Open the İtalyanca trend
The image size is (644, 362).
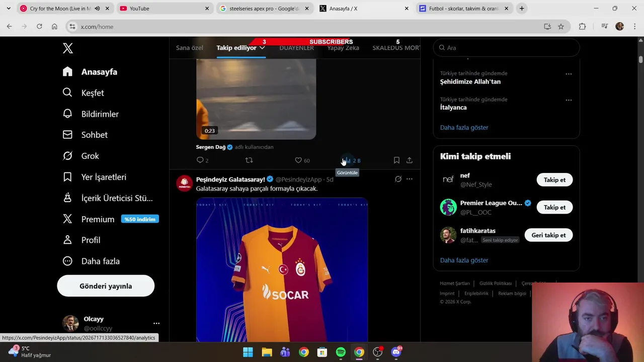(453, 107)
